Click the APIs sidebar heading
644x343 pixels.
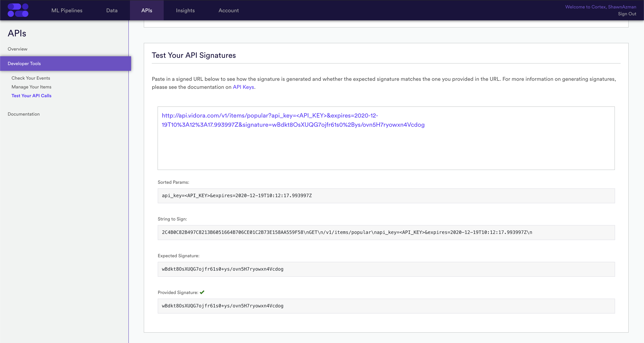click(x=17, y=33)
